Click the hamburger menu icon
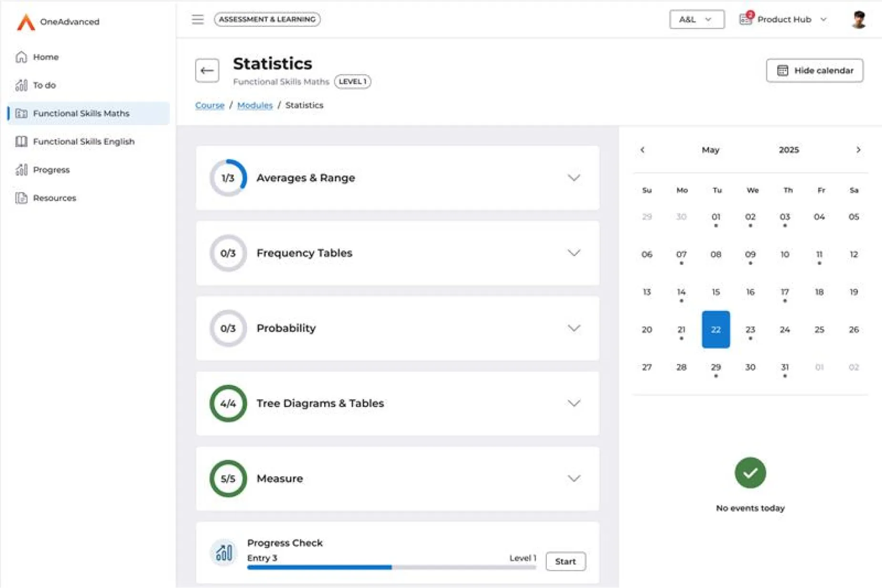The height and width of the screenshot is (588, 882). 197,20
